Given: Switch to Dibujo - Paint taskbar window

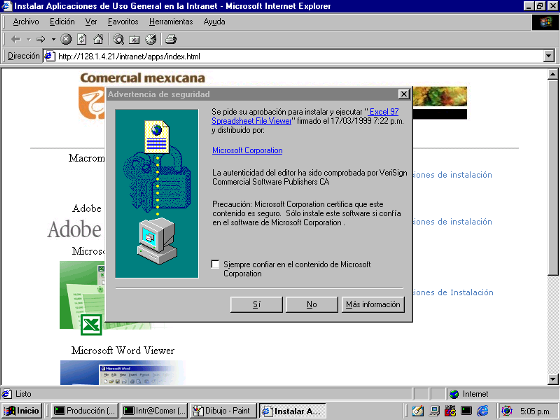Looking at the screenshot, I should (223, 411).
